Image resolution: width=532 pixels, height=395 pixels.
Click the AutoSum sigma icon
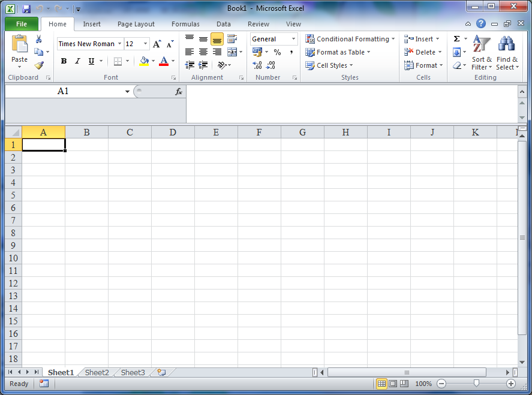tap(456, 38)
